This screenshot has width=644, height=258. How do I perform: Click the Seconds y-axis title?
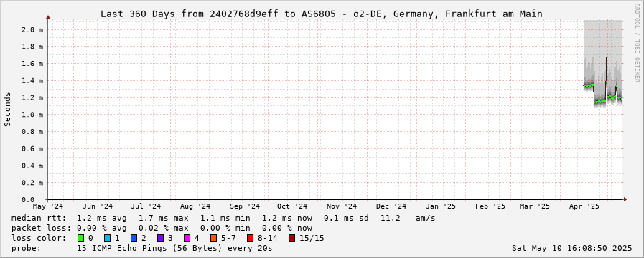(7, 109)
